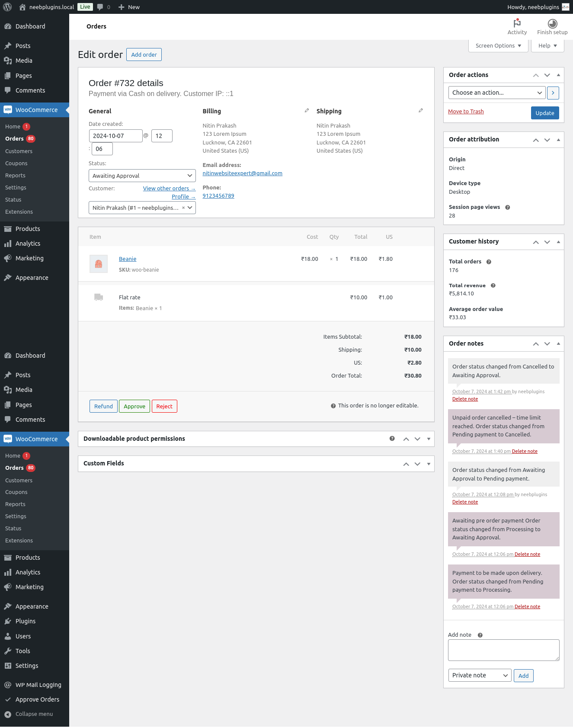Click billing email nitinwebsiteexpert@gmail.com
Viewport: 573px width, 728px height.
tap(242, 173)
